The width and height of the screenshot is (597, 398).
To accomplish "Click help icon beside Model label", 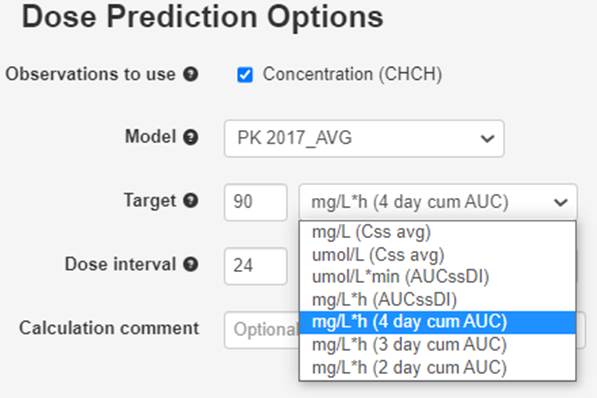I will point(190,137).
